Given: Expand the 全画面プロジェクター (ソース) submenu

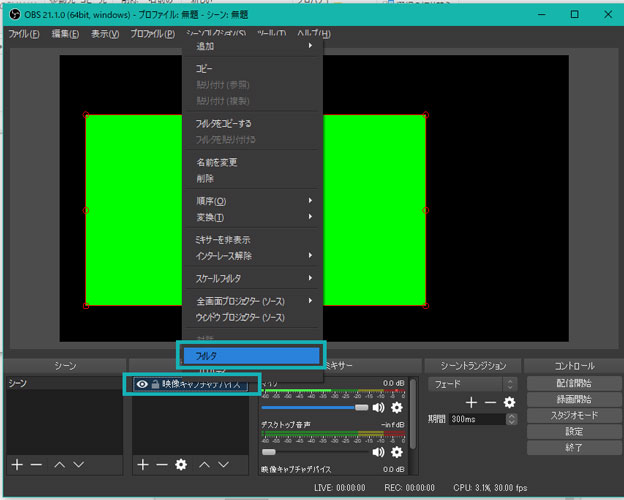Looking at the screenshot, I should click(x=252, y=301).
